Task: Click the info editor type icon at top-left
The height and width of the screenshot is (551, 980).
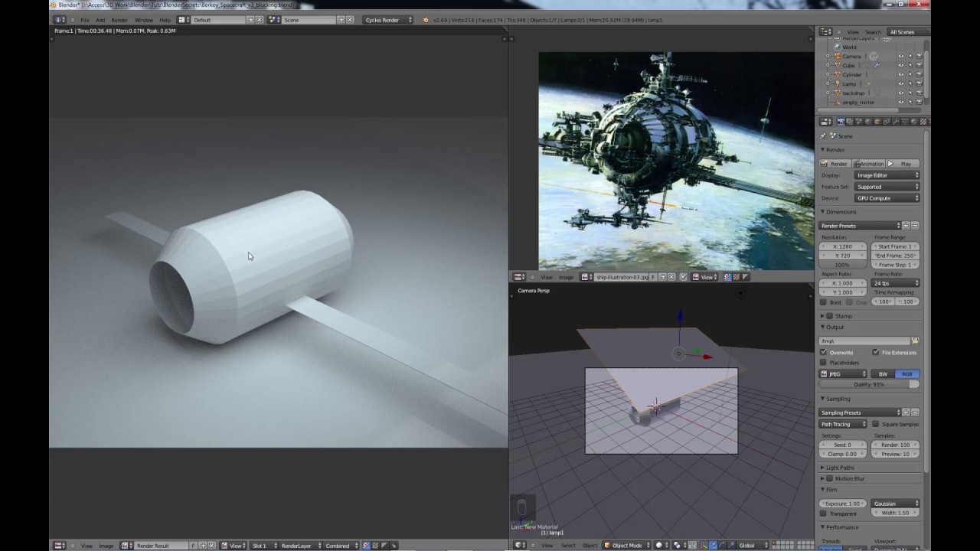Action: 60,19
